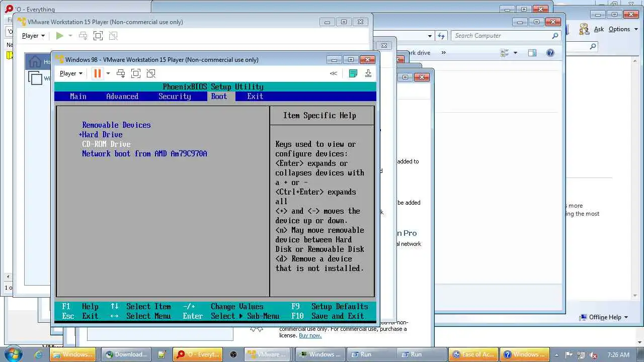Screen dimensions: 644x362
Task: Click Ctrl+Alt+Del icon in background VMware window
Action: click(x=83, y=36)
